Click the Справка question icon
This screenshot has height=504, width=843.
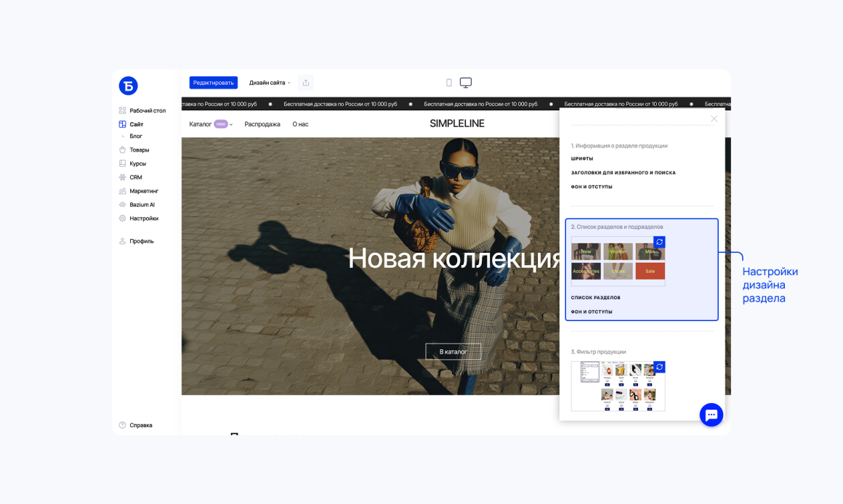pyautogui.click(x=123, y=425)
